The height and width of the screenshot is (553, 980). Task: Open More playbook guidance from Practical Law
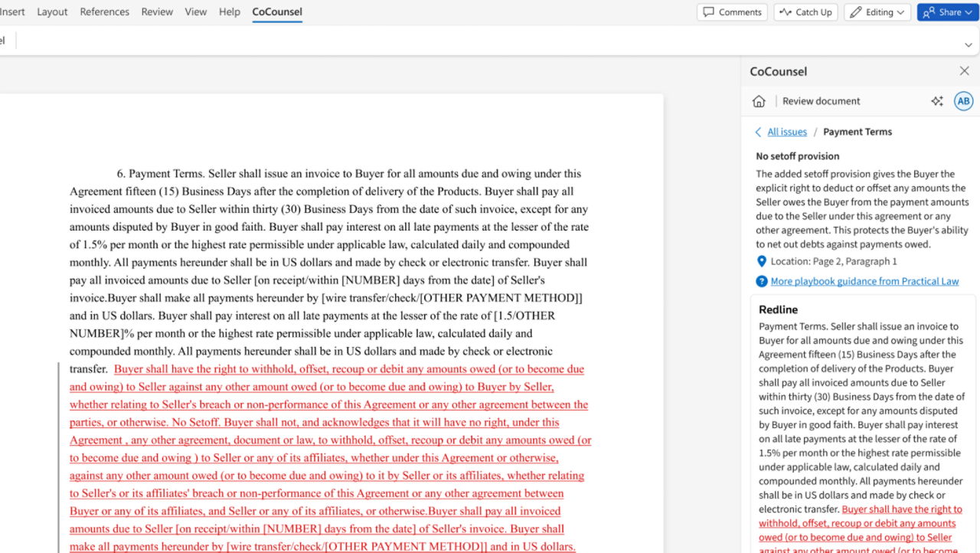(x=864, y=281)
